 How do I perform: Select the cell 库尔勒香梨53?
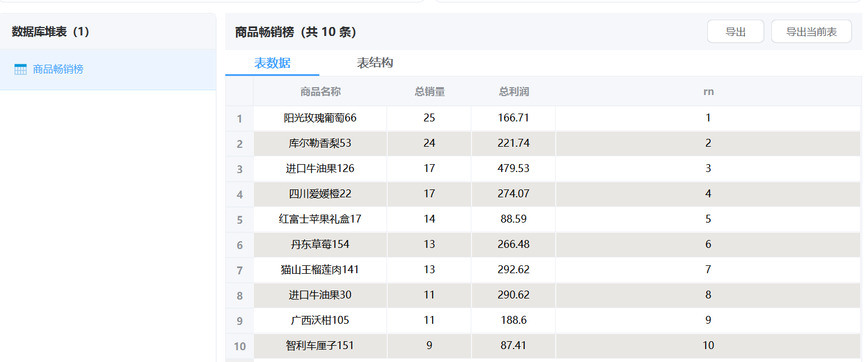click(320, 143)
